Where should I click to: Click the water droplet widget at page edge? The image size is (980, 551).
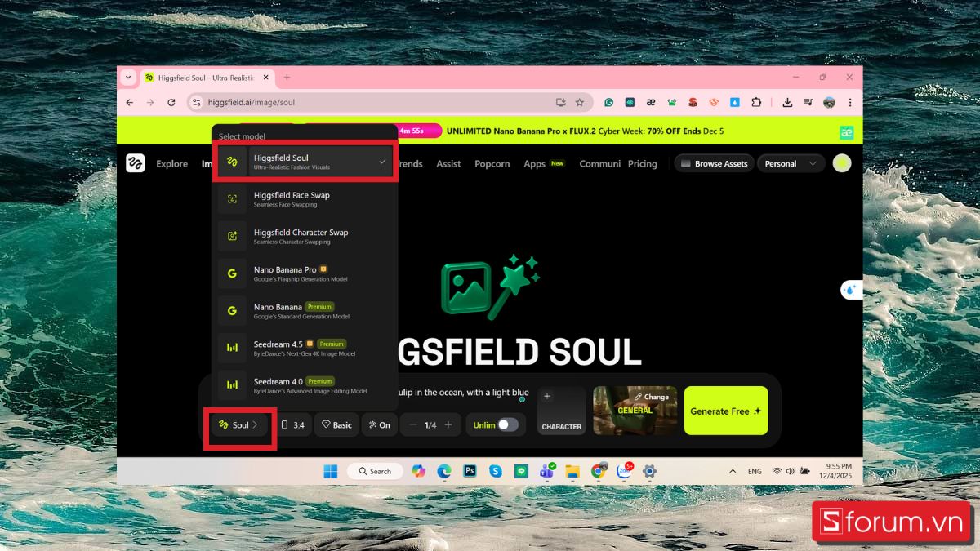pyautogui.click(x=850, y=290)
